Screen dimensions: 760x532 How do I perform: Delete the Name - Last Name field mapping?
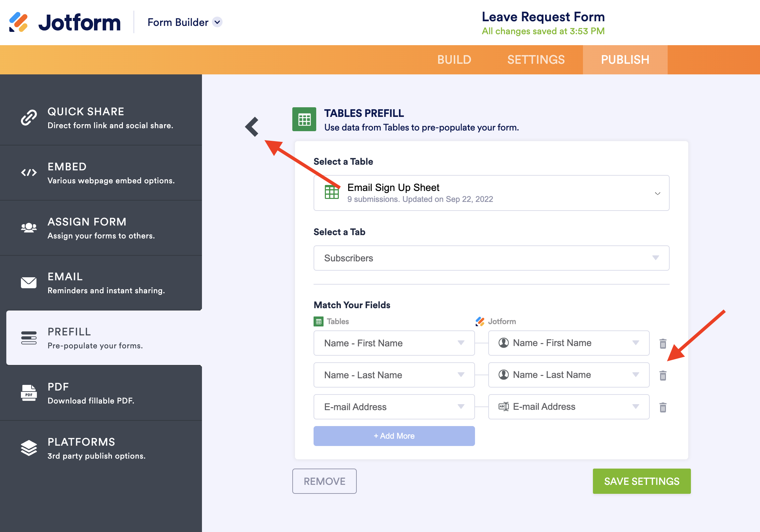[663, 375]
